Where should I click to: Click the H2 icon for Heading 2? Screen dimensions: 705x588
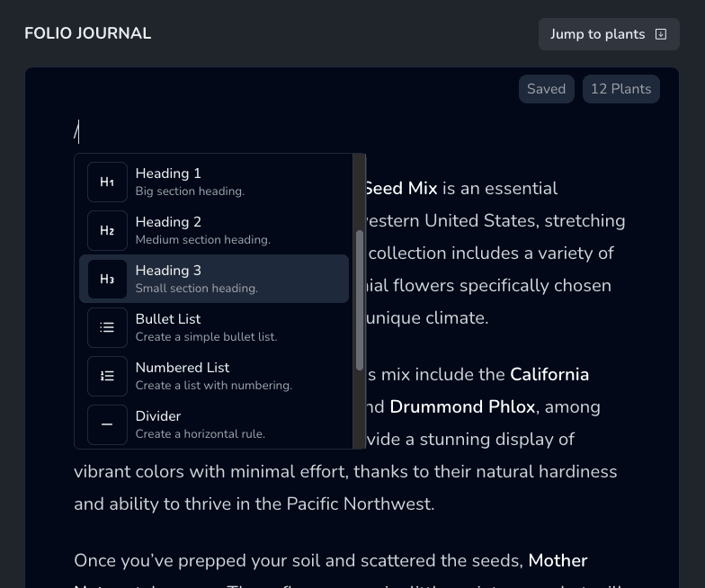107,230
